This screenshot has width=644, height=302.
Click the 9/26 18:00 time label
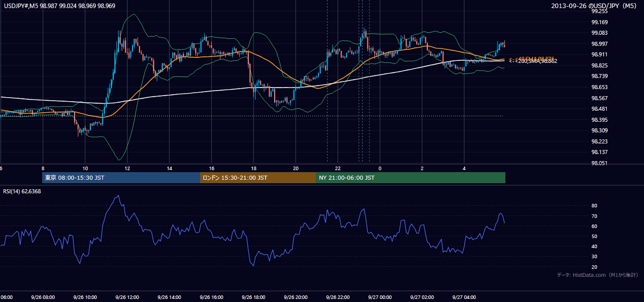click(x=253, y=297)
